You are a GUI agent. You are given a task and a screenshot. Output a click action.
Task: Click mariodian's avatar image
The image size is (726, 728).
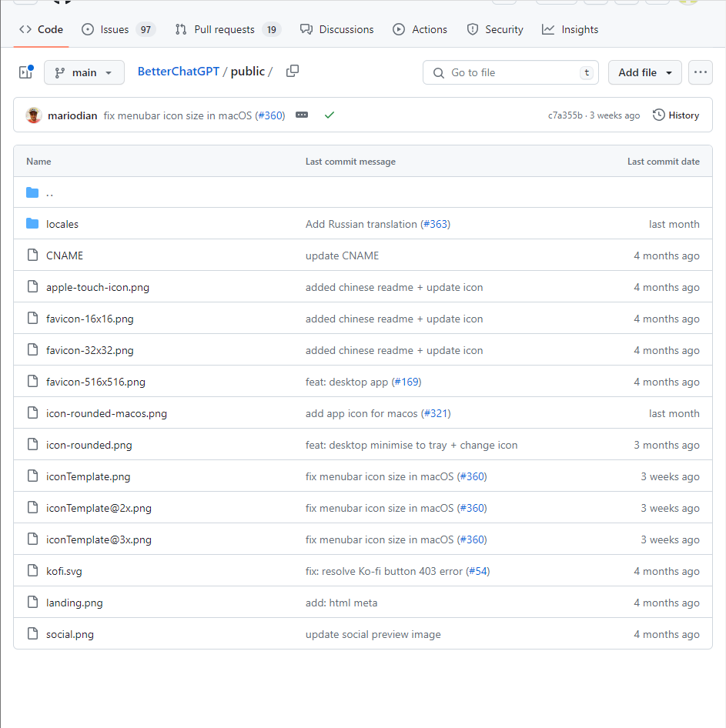pos(34,115)
